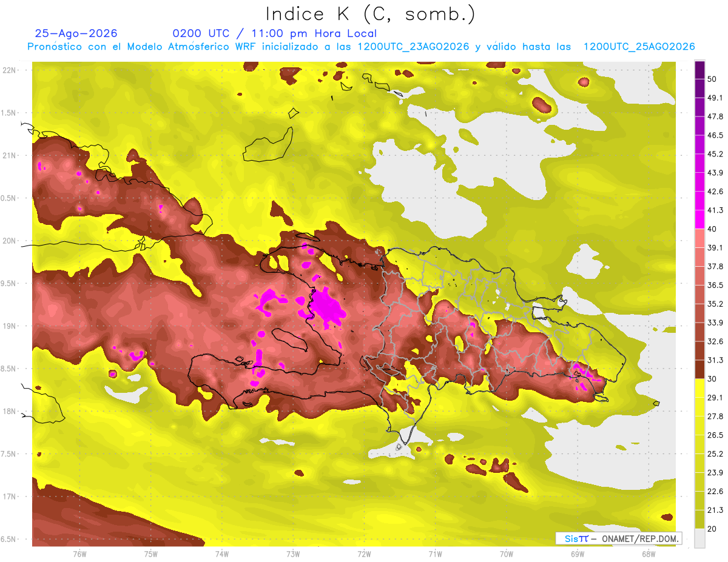Click the "8.5N" latitude label

click(x=9, y=369)
